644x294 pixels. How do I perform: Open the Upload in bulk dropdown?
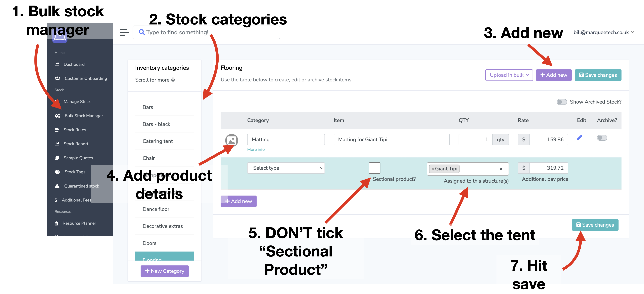point(509,75)
